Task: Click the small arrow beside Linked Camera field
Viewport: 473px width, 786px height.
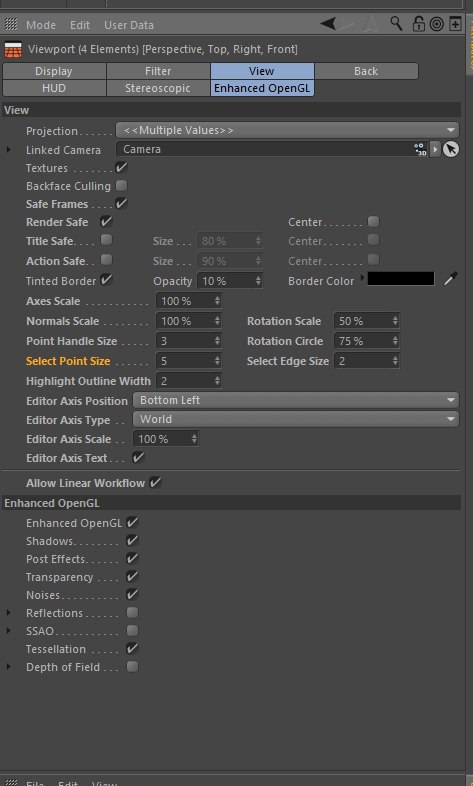Action: (x=435, y=149)
